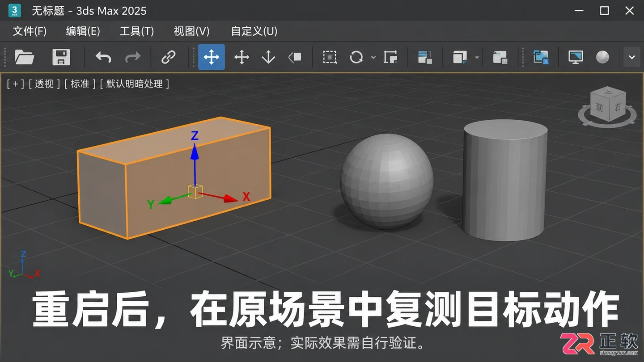This screenshot has width=644, height=362.
Task: Click the 右 face of ViewCube
Action: tap(617, 107)
